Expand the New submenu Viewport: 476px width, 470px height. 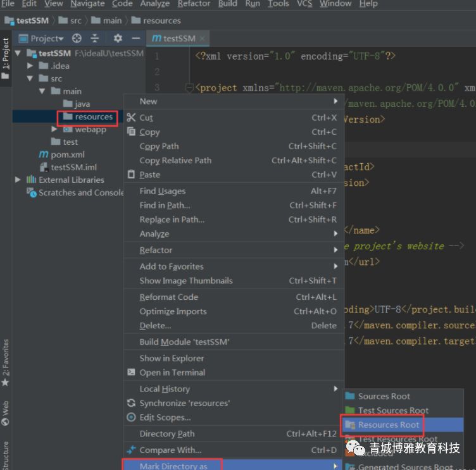pyautogui.click(x=234, y=101)
